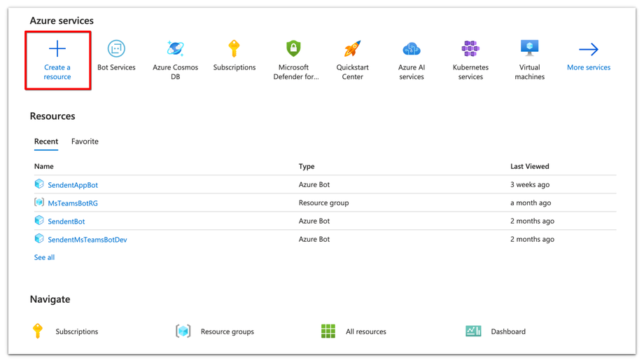Switch to the Recent tab

pos(46,142)
